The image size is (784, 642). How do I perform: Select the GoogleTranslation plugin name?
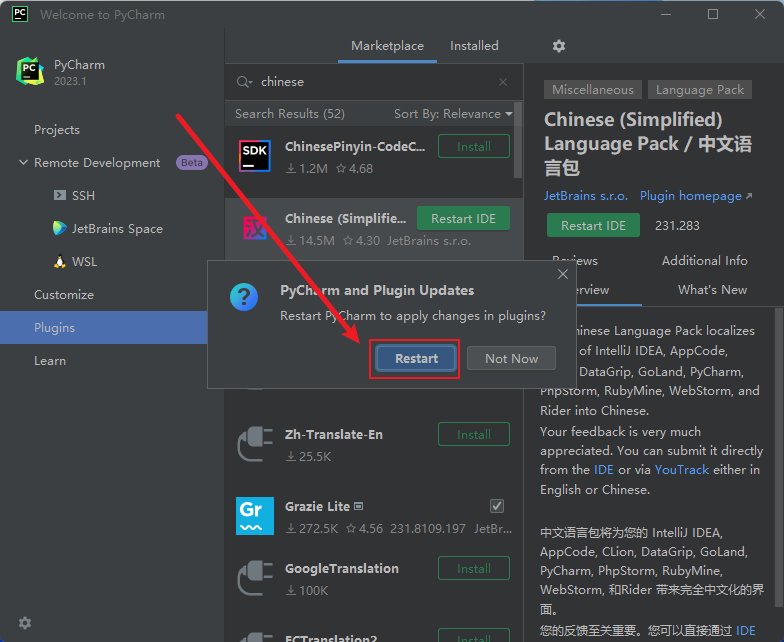pos(342,568)
